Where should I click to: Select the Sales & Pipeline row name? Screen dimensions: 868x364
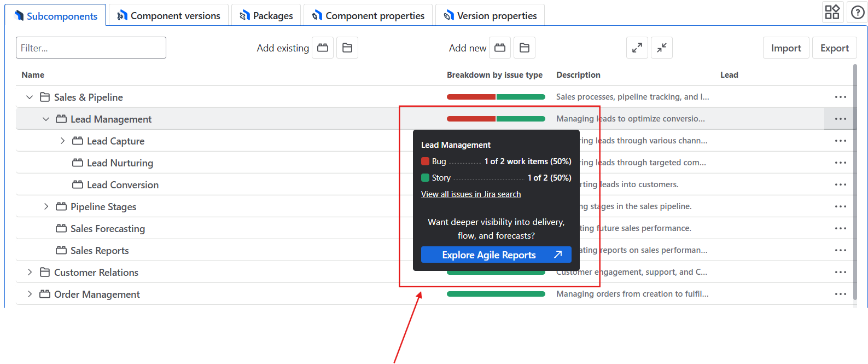point(89,97)
